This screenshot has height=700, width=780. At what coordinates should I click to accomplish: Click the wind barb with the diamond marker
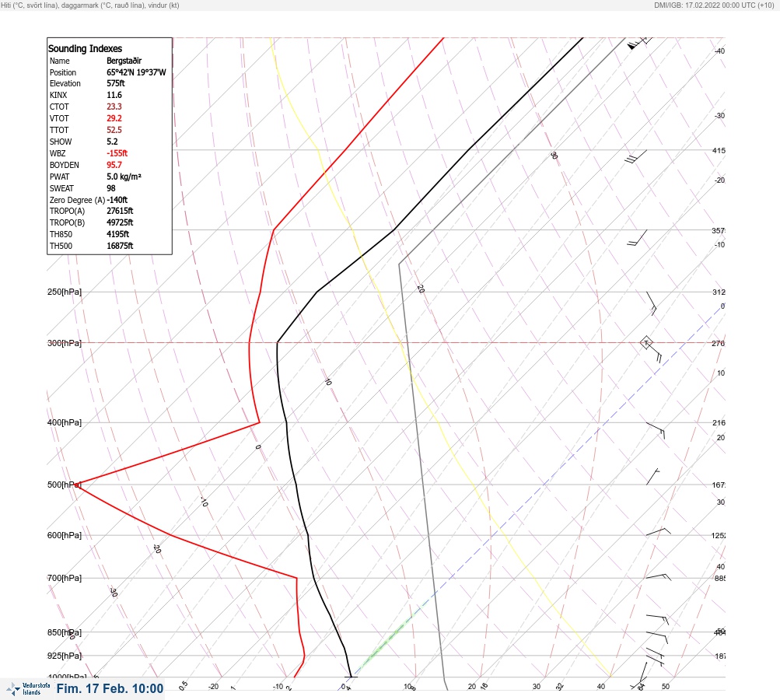[x=650, y=348]
